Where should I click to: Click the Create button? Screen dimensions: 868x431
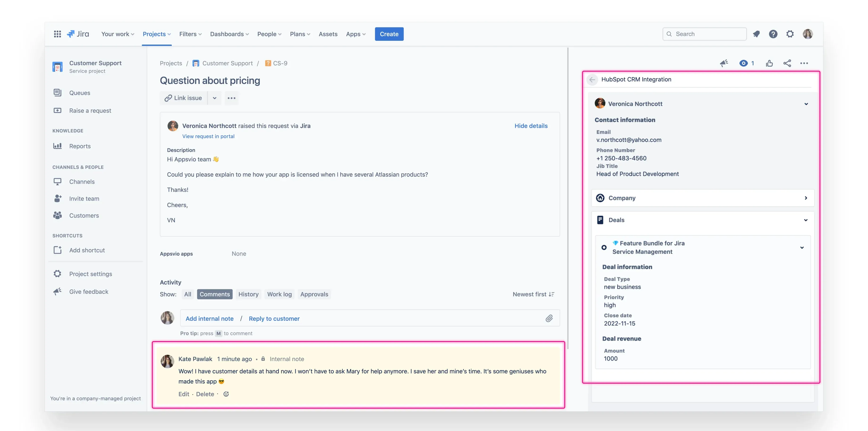tap(389, 34)
